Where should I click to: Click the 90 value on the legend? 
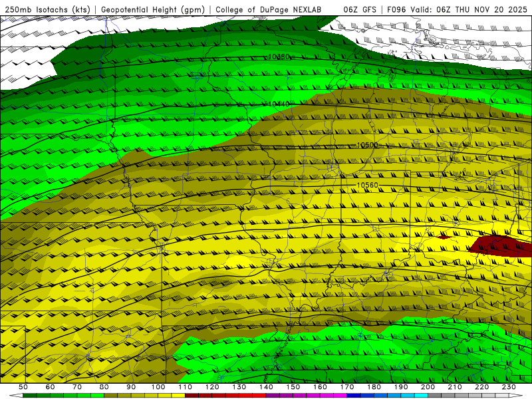(x=131, y=387)
